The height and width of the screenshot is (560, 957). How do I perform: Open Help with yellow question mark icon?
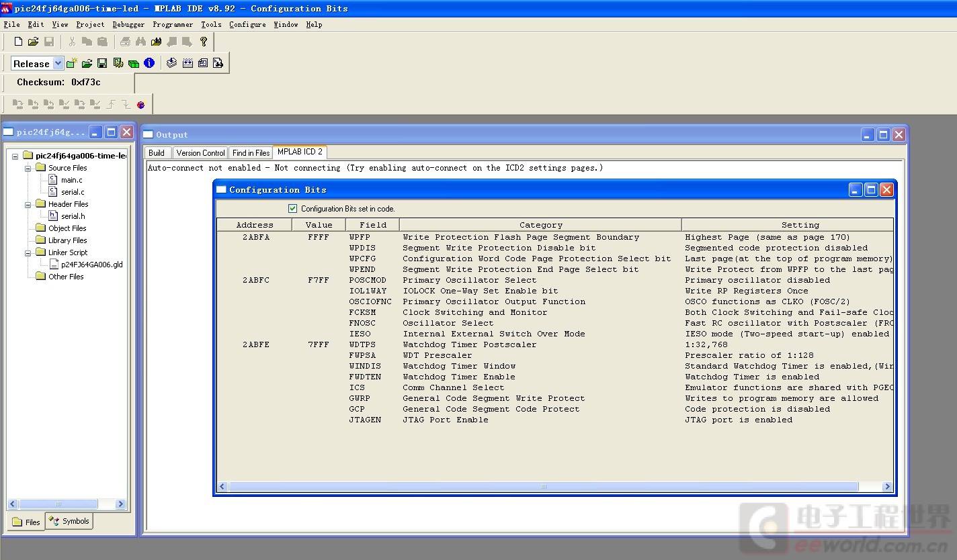pyautogui.click(x=204, y=42)
